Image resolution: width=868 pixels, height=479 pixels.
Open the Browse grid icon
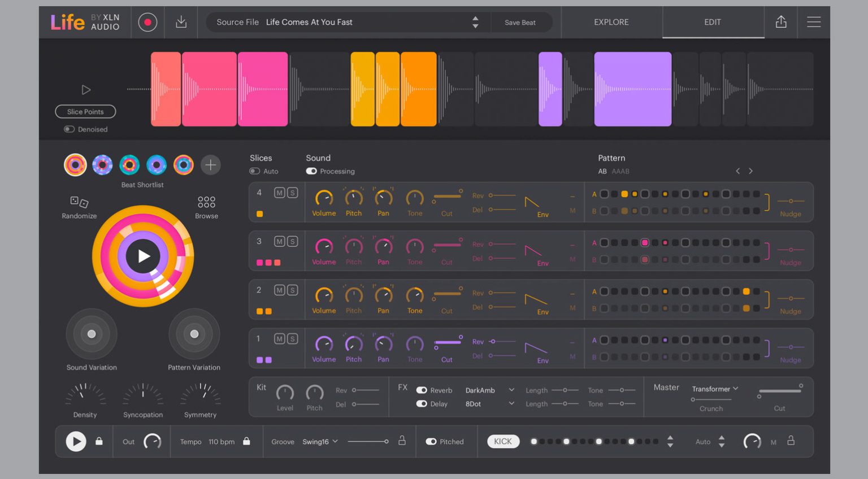point(206,201)
